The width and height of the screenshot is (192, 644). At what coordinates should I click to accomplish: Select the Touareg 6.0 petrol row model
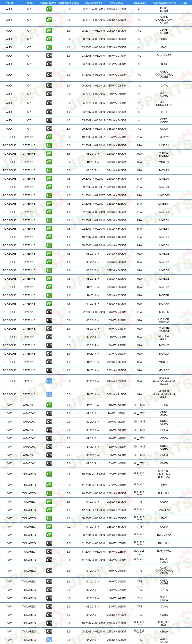coord(29,535)
